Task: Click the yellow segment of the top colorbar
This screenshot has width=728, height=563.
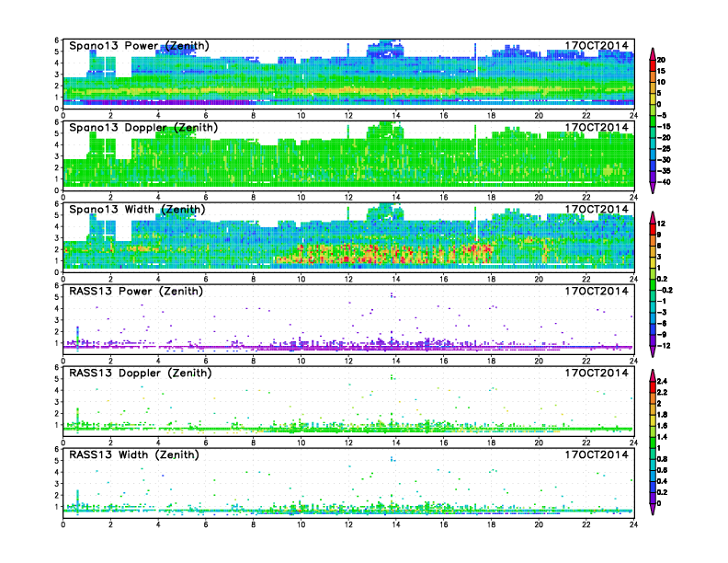Action: (653, 98)
